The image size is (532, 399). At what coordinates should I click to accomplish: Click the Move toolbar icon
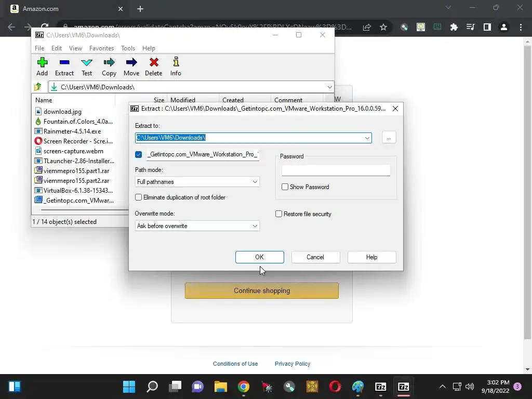pyautogui.click(x=131, y=66)
